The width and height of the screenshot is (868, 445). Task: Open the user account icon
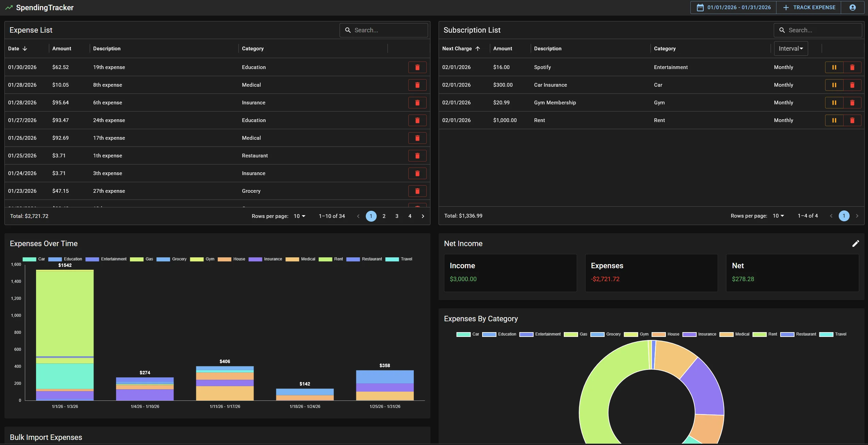(852, 7)
